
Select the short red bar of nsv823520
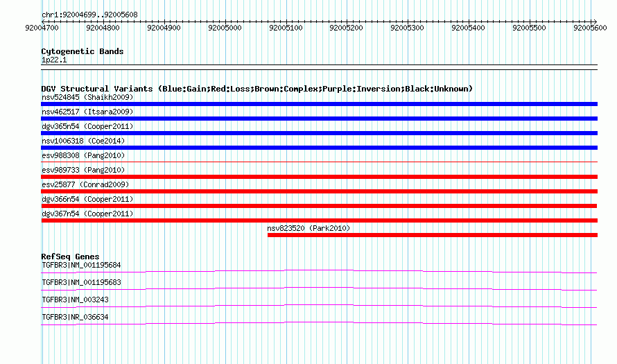[433, 235]
